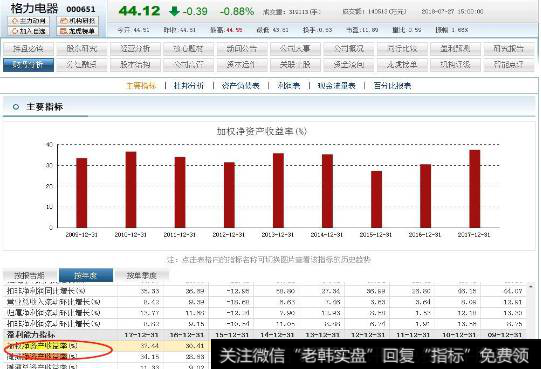Click the 格力电器 stock name
This screenshot has height=369, width=541.
pyautogui.click(x=34, y=8)
